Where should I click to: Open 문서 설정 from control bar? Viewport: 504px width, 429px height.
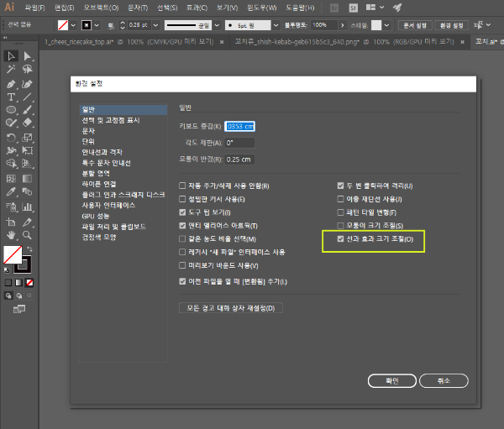pyautogui.click(x=415, y=25)
